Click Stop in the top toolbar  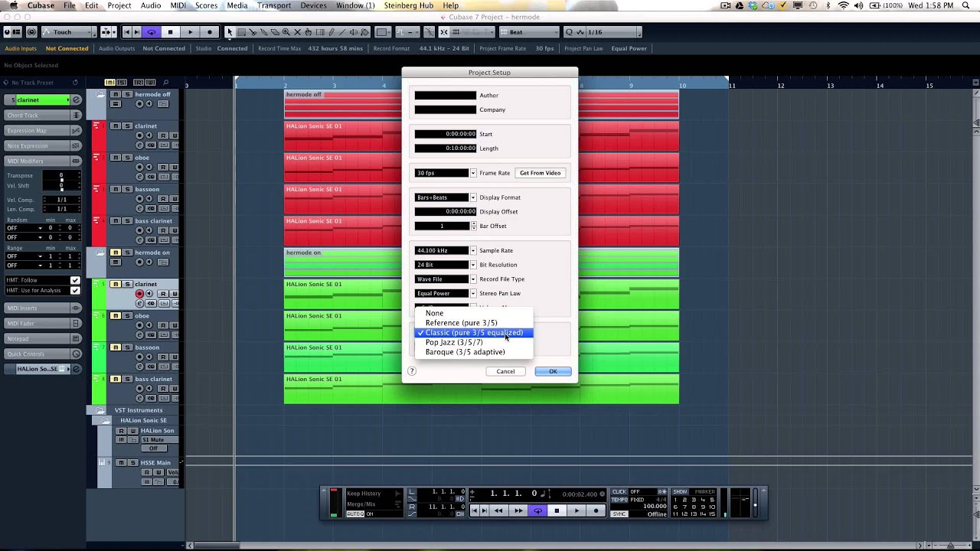[x=171, y=32]
